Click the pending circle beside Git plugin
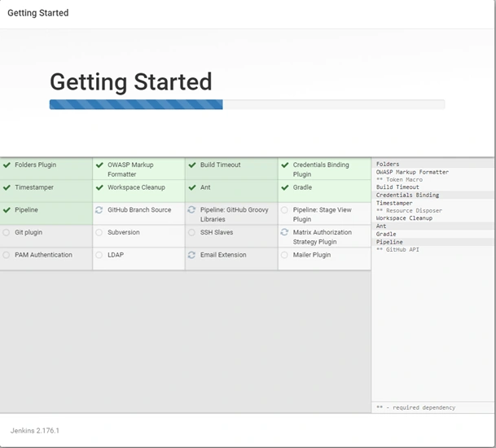Image resolution: width=496 pixels, height=448 pixels. 6,232
